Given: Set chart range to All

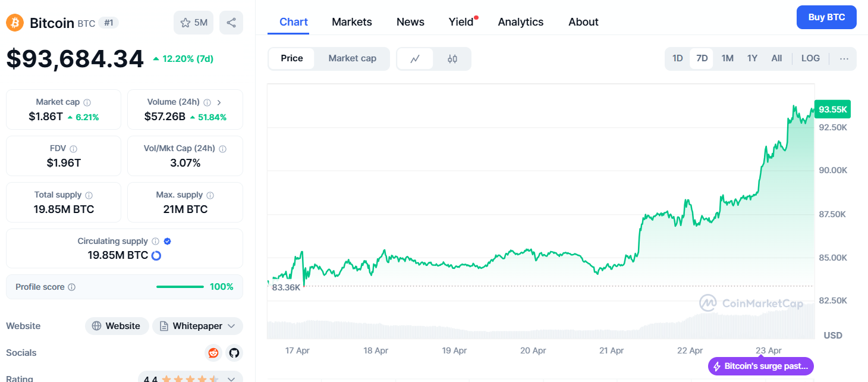Looking at the screenshot, I should point(776,58).
